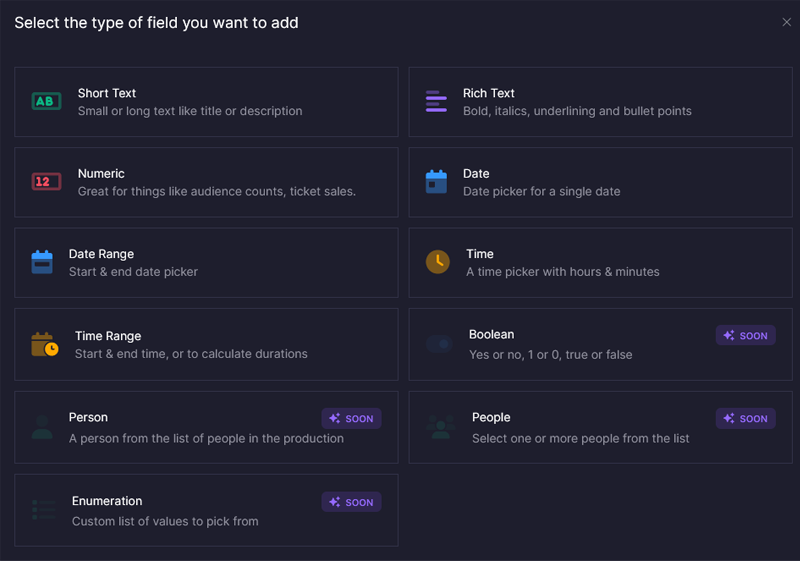Click the SOON badge on Person
This screenshot has height=561, width=800.
[352, 419]
